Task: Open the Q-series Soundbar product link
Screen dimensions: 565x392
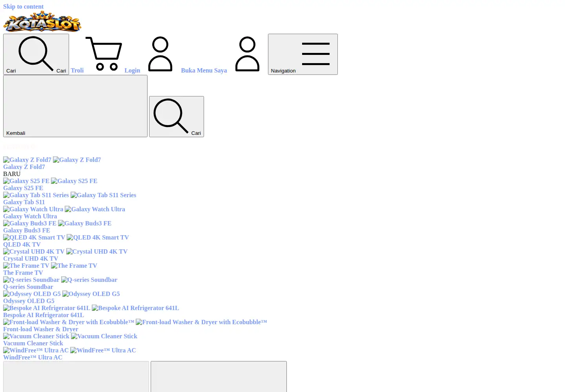Action: (28, 287)
